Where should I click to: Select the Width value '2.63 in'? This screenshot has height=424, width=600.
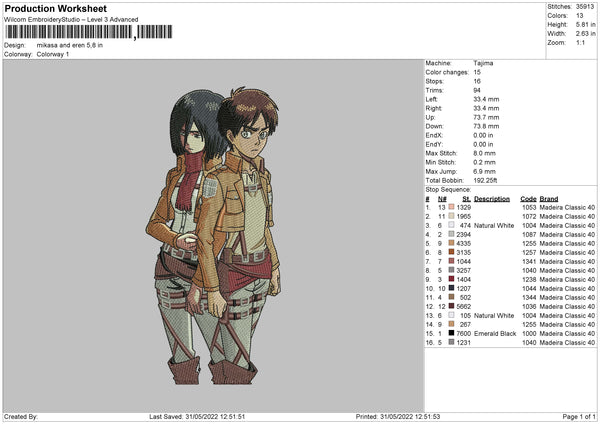pos(585,34)
